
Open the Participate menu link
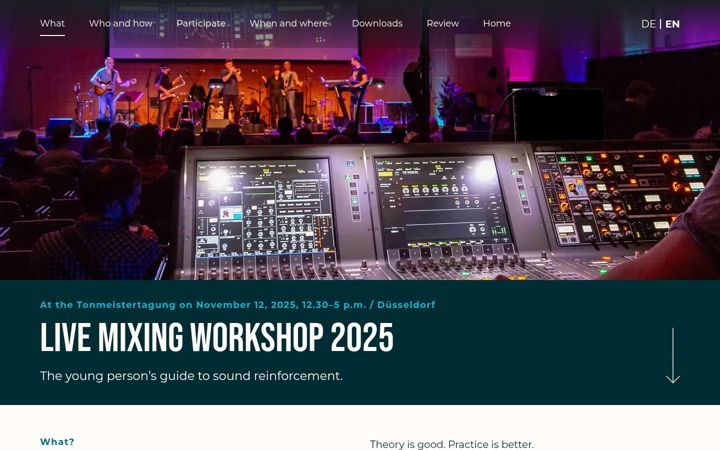201,23
